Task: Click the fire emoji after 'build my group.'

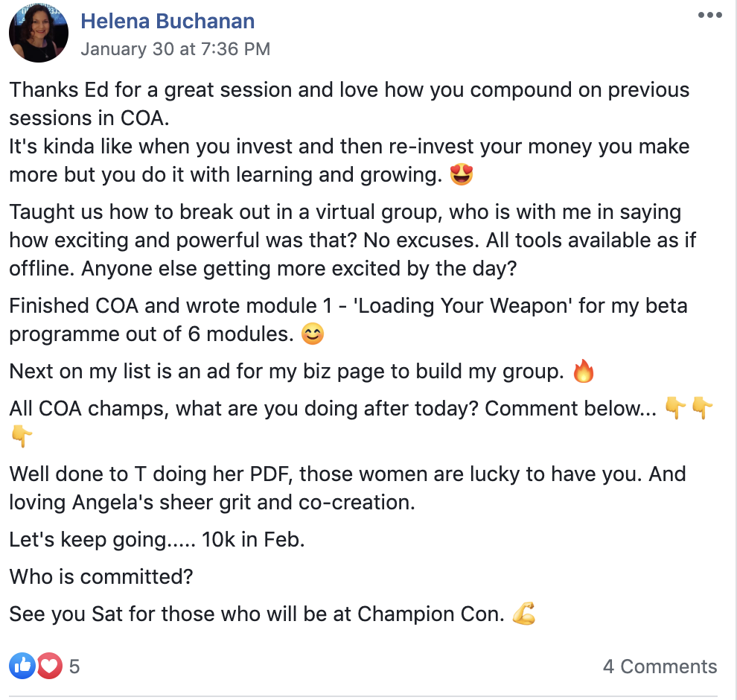Action: [x=584, y=372]
